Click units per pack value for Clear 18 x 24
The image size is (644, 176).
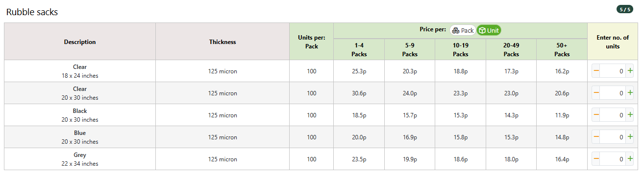click(x=312, y=71)
